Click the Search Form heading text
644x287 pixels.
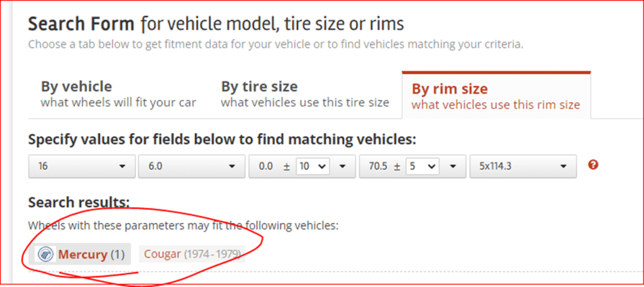click(x=82, y=24)
